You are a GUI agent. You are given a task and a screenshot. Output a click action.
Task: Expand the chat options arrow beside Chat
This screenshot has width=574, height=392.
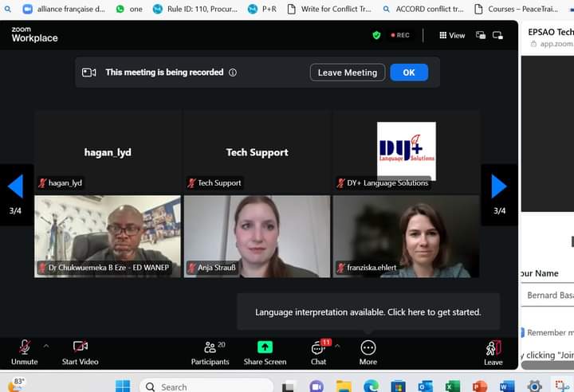[x=337, y=346]
